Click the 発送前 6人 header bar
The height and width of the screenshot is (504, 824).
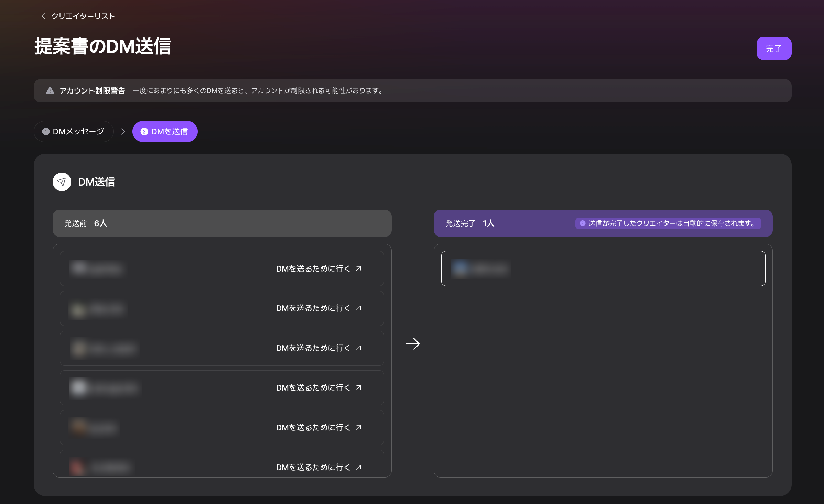coord(222,223)
